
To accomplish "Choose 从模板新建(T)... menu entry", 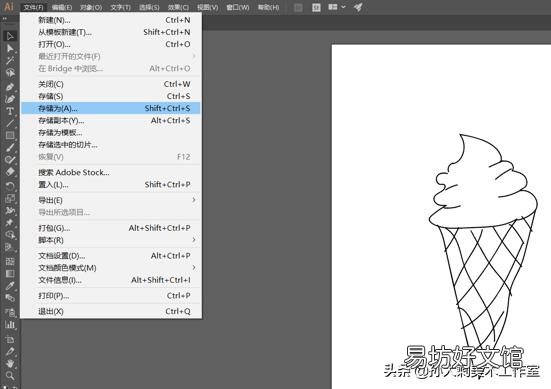I will tap(111, 32).
